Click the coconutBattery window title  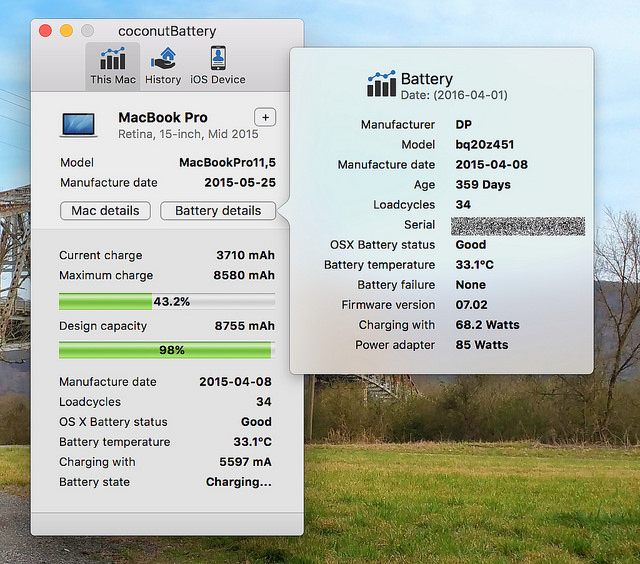click(x=167, y=31)
